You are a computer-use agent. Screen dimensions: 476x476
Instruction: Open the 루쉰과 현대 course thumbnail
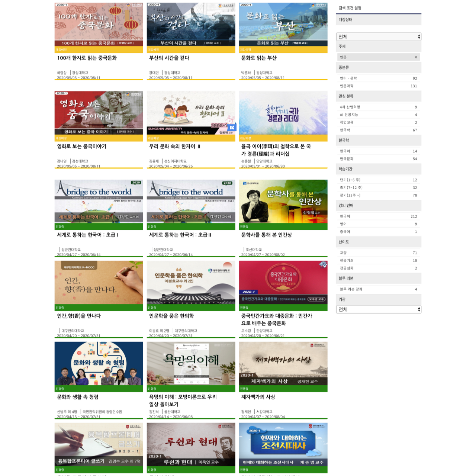coord(191,445)
